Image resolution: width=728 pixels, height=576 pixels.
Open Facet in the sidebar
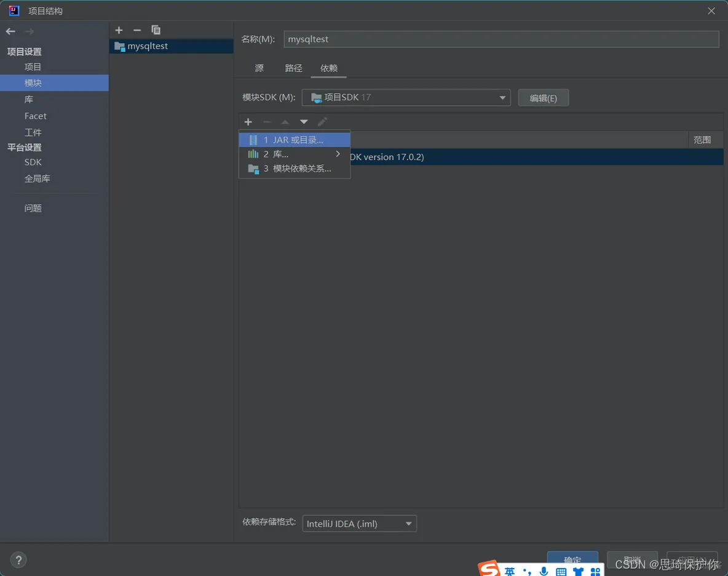pos(35,116)
